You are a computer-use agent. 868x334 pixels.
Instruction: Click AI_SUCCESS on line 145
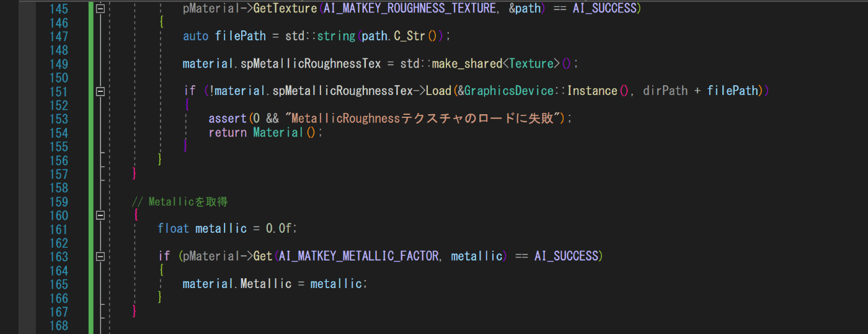(604, 9)
